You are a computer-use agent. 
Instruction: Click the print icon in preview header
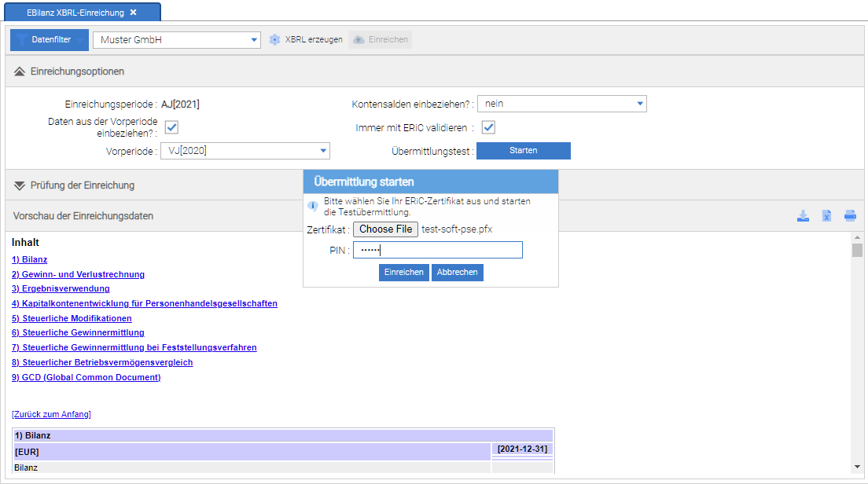click(x=850, y=216)
